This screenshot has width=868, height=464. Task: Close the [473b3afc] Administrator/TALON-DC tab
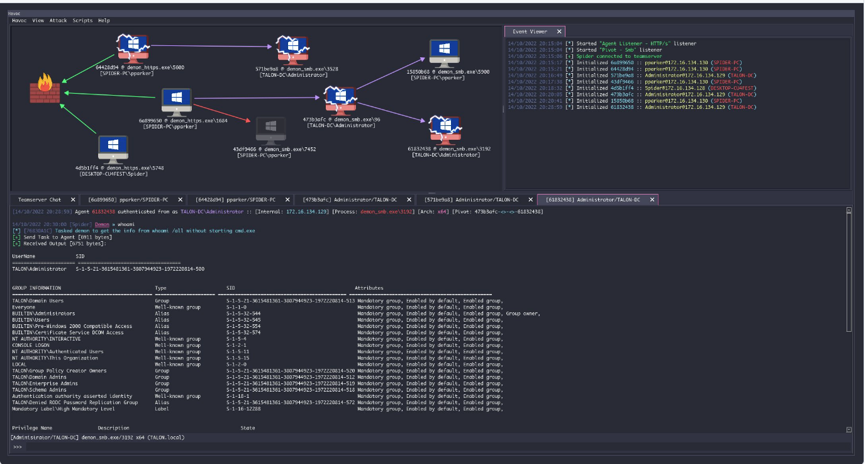point(409,200)
